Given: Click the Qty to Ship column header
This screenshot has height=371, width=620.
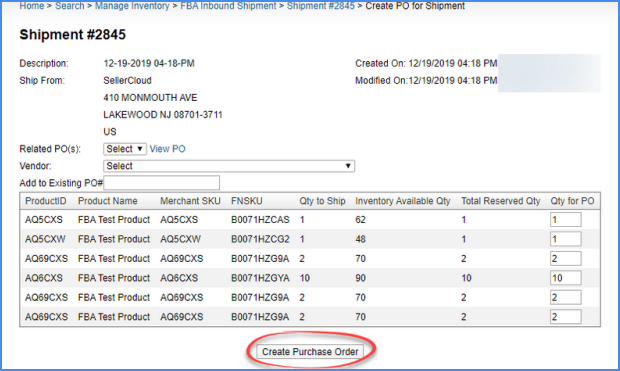Looking at the screenshot, I should click(322, 201).
